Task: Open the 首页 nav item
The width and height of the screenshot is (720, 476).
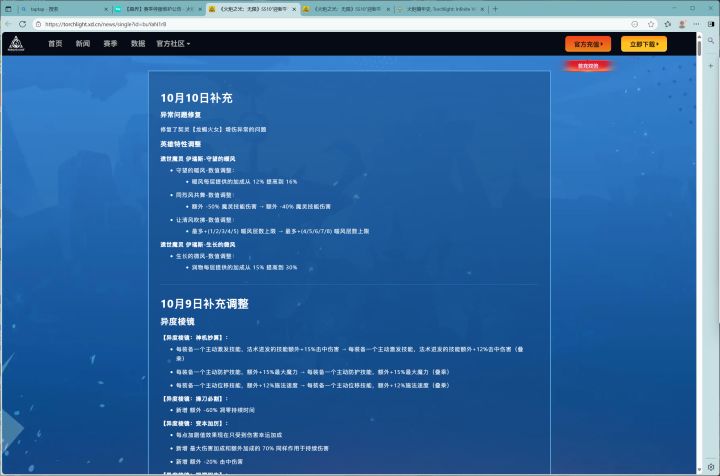Action: pos(55,44)
